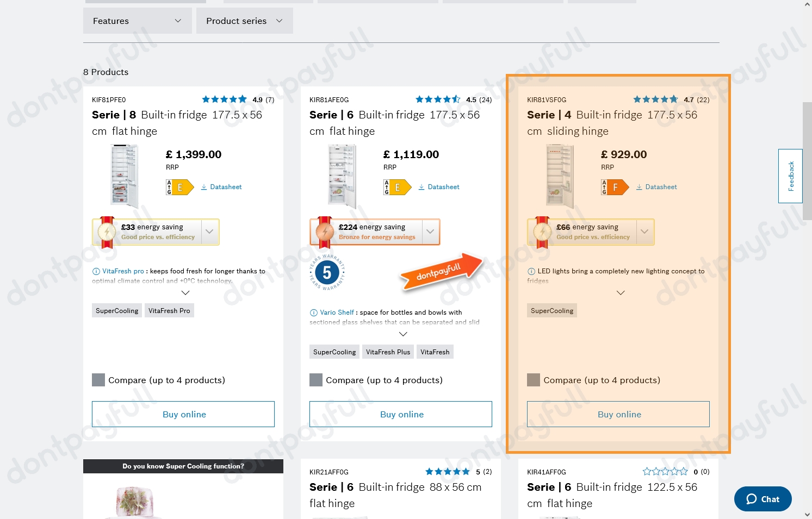Viewport: 812px width, 519px height.
Task: Click the £33 energy saving badge icon
Action: coord(107,232)
